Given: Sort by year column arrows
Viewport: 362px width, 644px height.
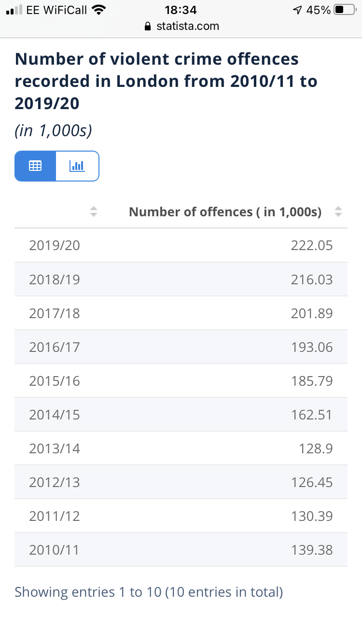Looking at the screenshot, I should [94, 211].
